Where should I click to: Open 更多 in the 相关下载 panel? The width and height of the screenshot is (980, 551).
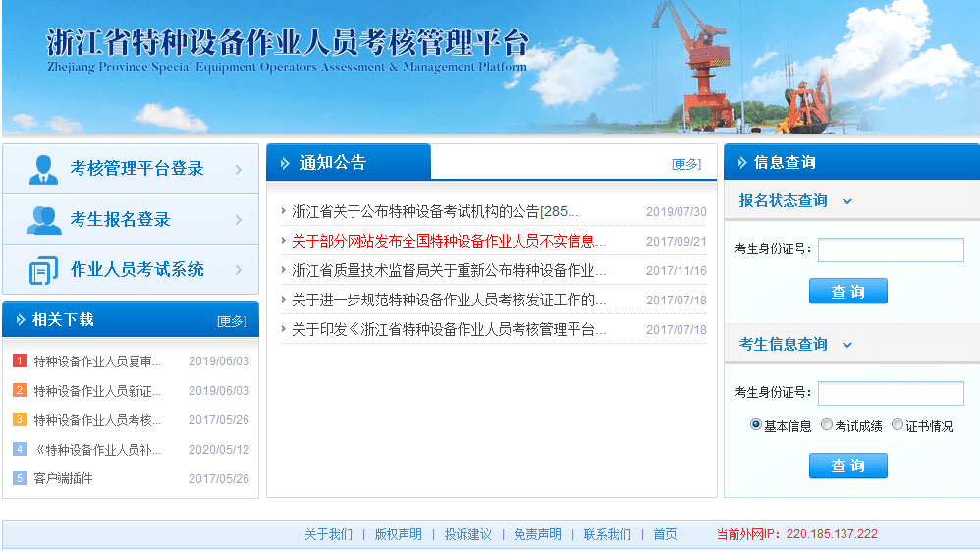232,321
